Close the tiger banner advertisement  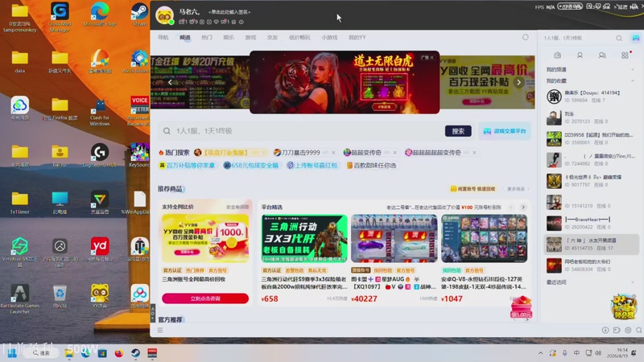(x=431, y=57)
